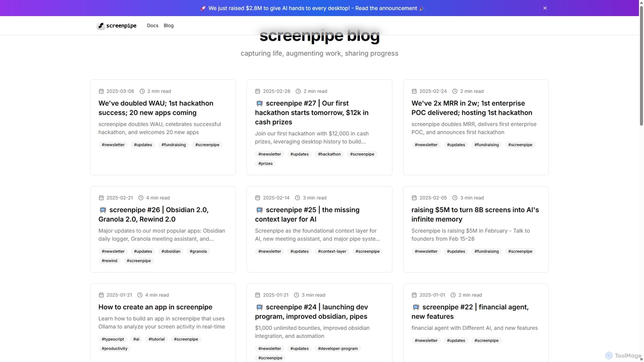Click the scrollbar down arrow
Image resolution: width=644 pixels, height=362 pixels.
coord(641,359)
